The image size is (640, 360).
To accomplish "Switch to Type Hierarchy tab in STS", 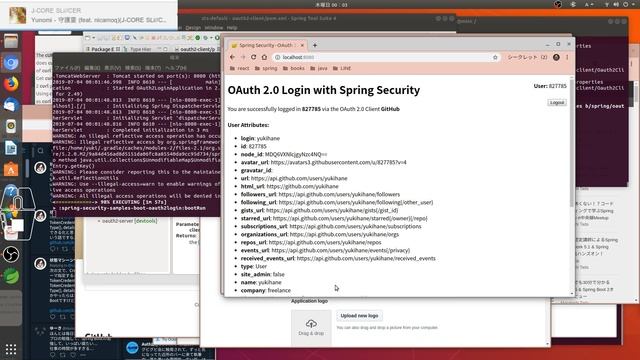I will [138, 49].
